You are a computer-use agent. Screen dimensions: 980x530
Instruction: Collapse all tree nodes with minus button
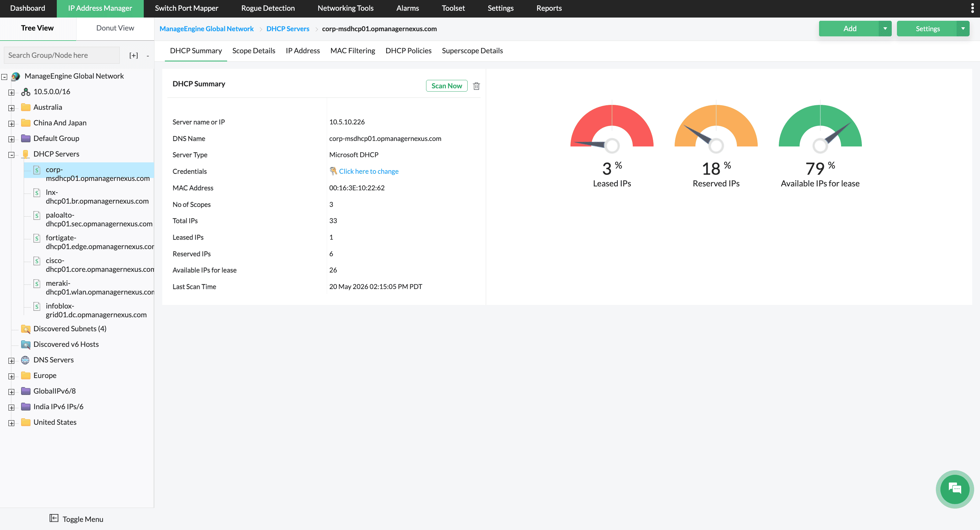tap(148, 56)
